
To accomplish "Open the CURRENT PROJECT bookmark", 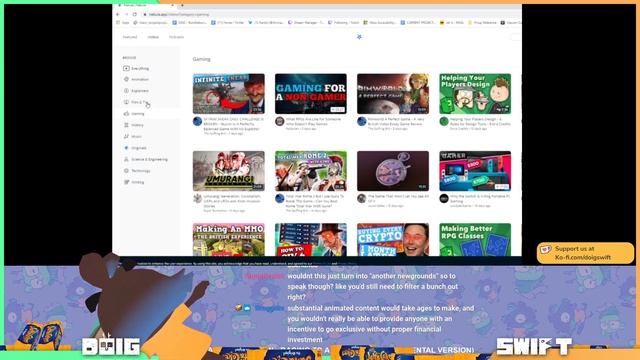I will click(418, 23).
